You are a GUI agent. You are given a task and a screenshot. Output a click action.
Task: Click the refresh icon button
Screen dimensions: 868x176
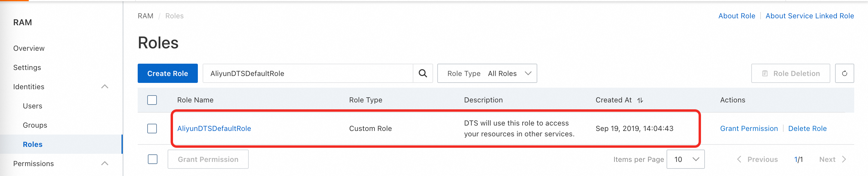[844, 73]
